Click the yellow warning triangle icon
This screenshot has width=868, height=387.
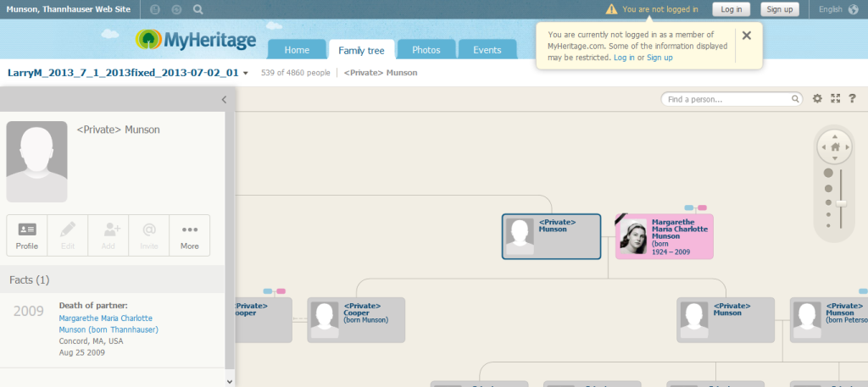(610, 8)
